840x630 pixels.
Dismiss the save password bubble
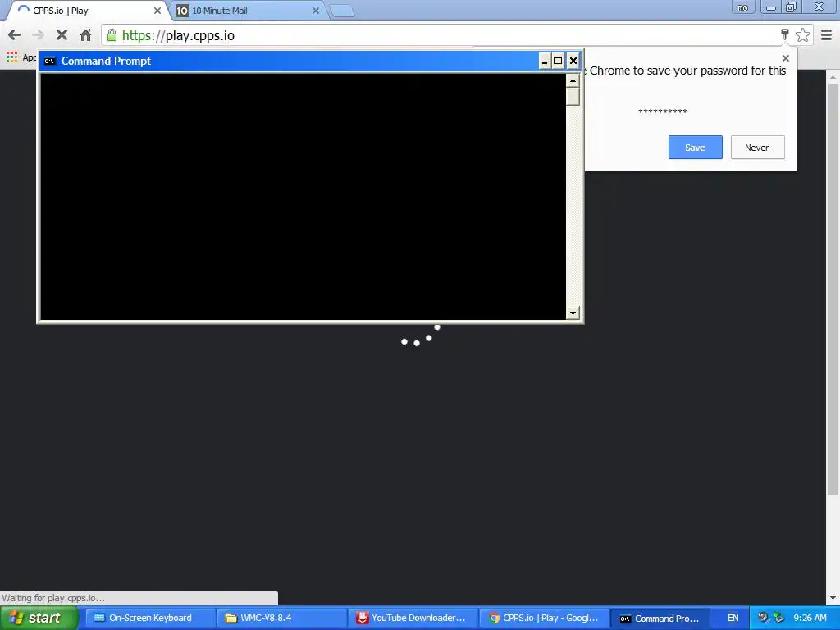coord(785,58)
